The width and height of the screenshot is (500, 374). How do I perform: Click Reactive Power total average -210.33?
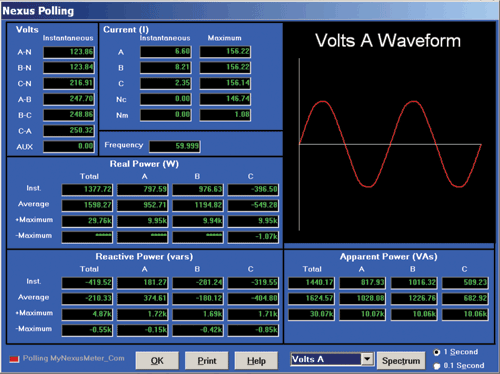(87, 298)
